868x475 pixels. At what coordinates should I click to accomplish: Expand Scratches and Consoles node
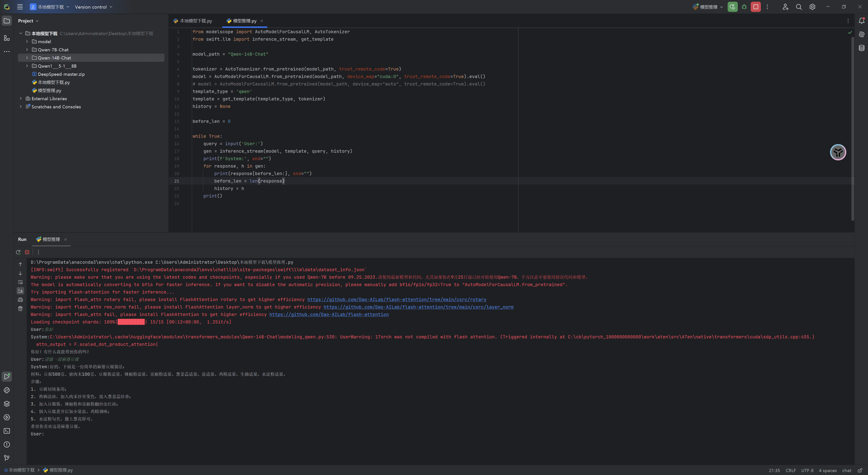coord(21,107)
